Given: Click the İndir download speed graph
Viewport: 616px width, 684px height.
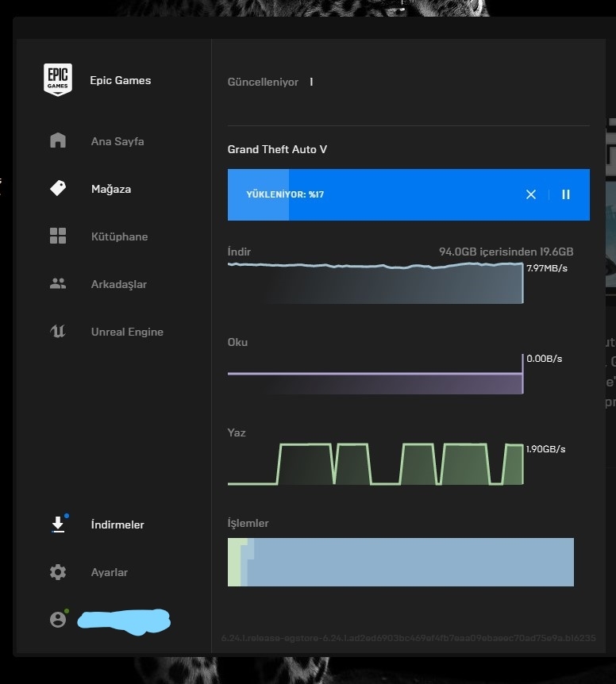Looking at the screenshot, I should click(x=375, y=282).
